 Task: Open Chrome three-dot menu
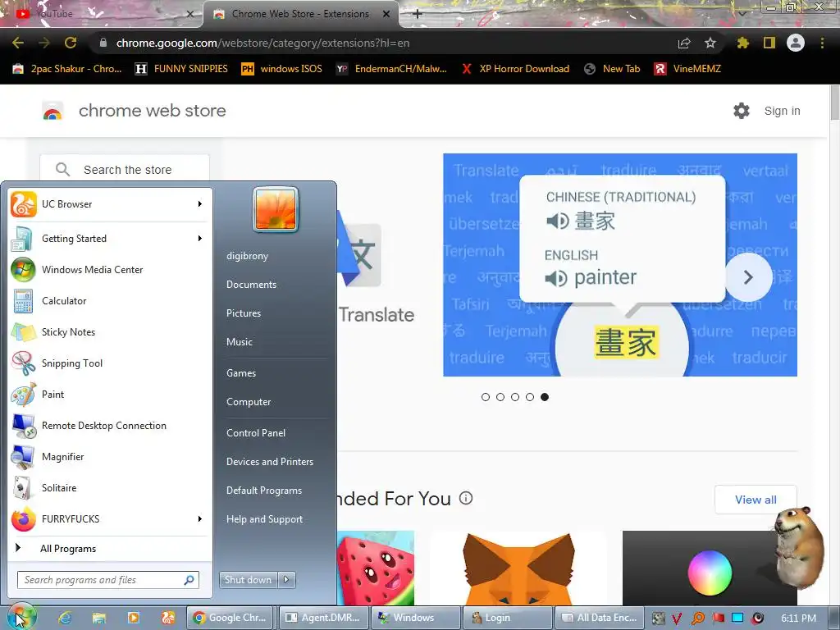pyautogui.click(x=822, y=43)
